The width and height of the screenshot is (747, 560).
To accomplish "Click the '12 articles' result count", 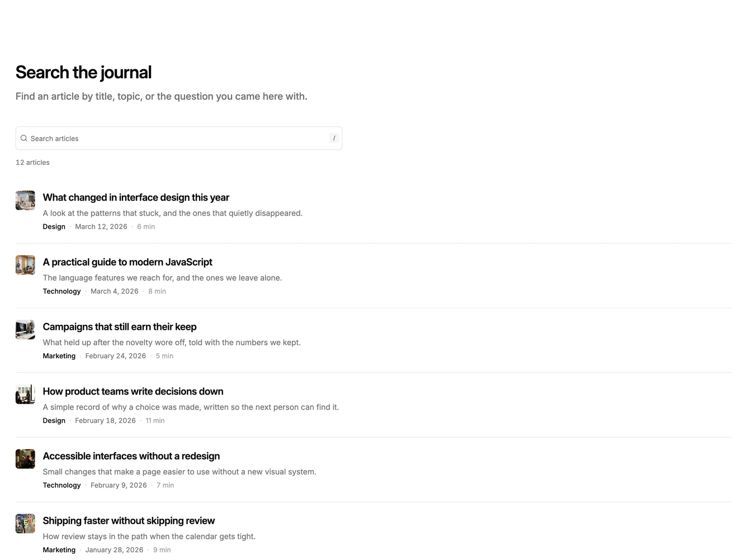I will [x=32, y=162].
